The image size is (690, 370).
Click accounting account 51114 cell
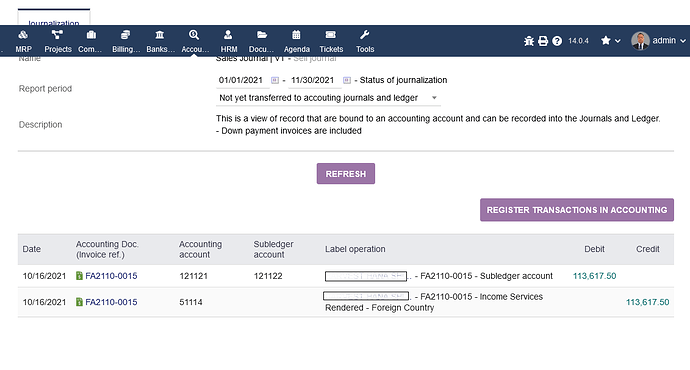(x=191, y=302)
